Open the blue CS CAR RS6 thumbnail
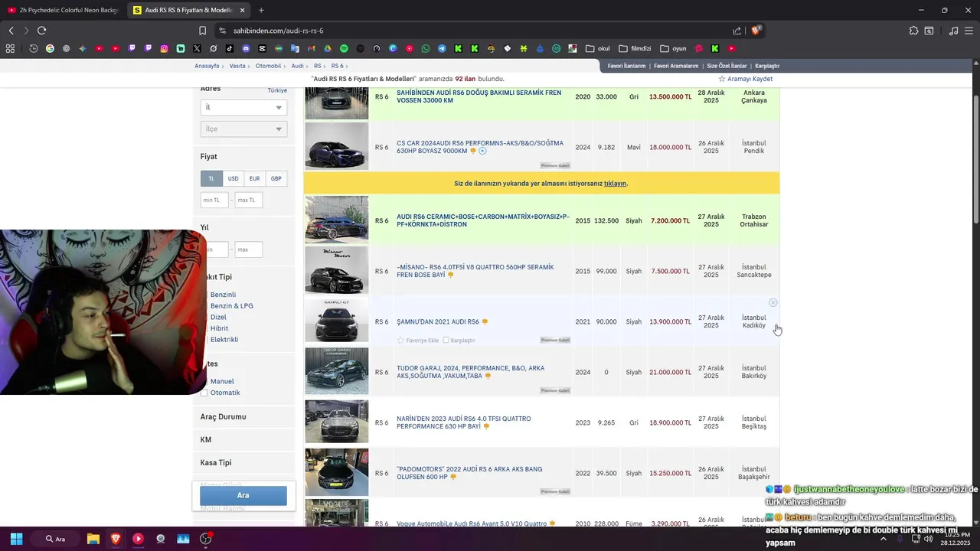The image size is (980, 551). click(x=337, y=146)
